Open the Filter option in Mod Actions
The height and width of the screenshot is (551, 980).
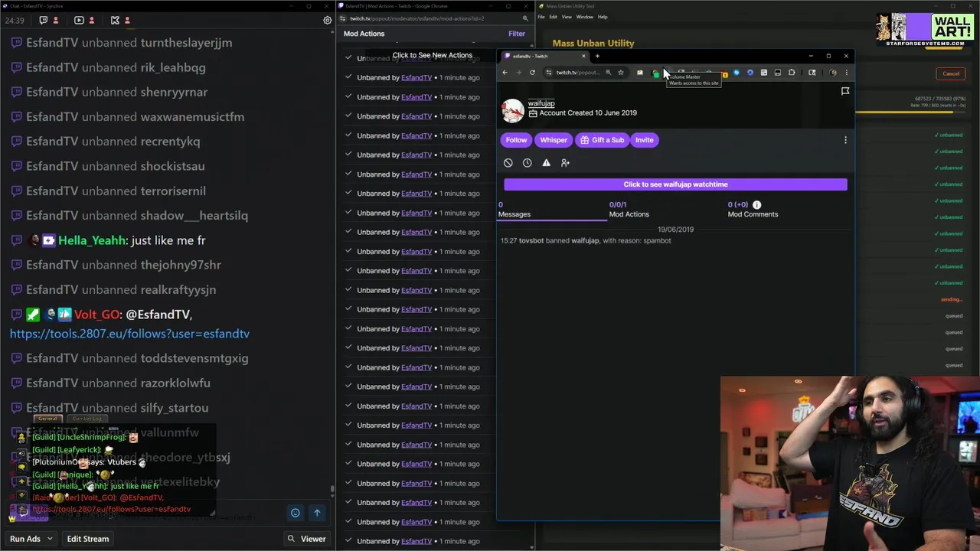(517, 34)
